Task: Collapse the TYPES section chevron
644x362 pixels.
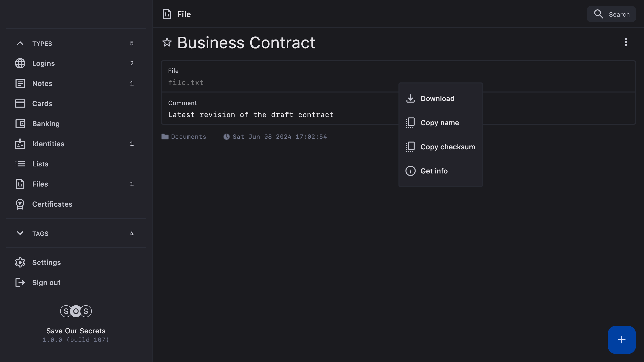Action: [20, 43]
